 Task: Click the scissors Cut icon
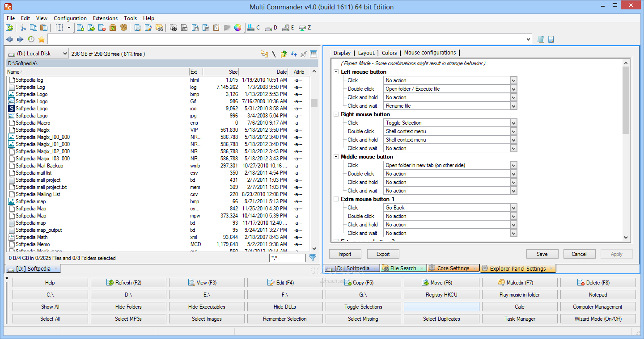23,28
